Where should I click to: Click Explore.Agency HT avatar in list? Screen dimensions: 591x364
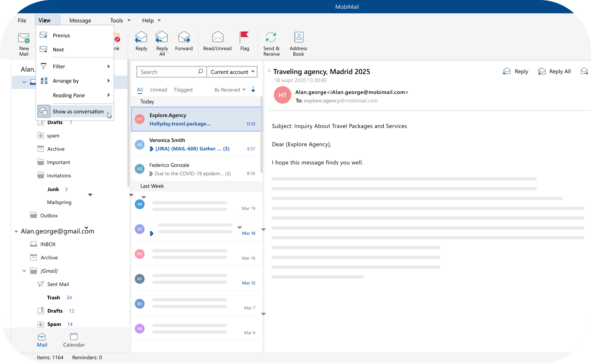140,119
